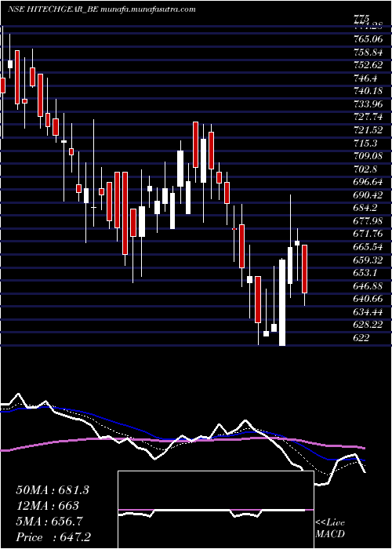Click the 702.8 price axis label
The height and width of the screenshot is (549, 392).
tap(366, 169)
